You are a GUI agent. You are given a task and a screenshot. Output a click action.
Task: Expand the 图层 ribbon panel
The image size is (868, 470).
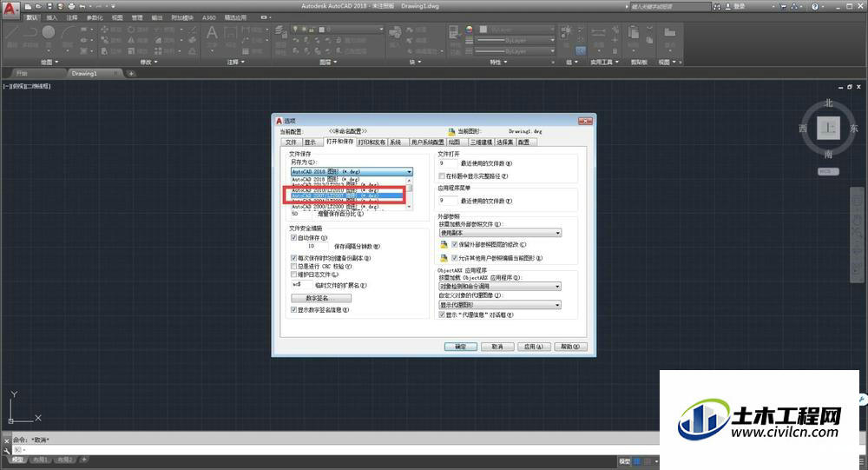[328, 62]
